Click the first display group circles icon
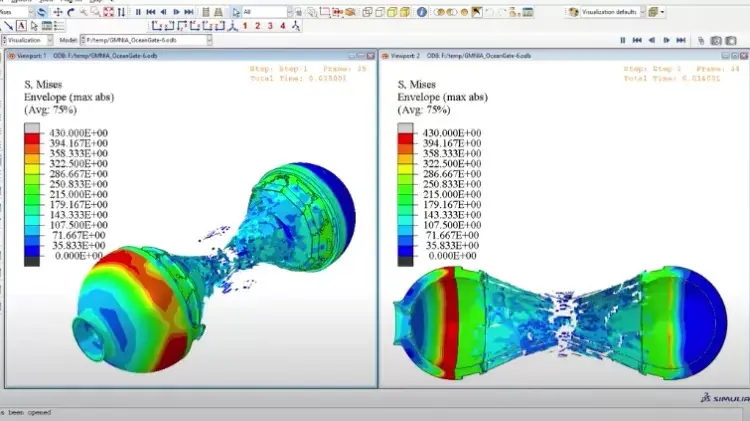This screenshot has height=421, width=750. point(439,12)
